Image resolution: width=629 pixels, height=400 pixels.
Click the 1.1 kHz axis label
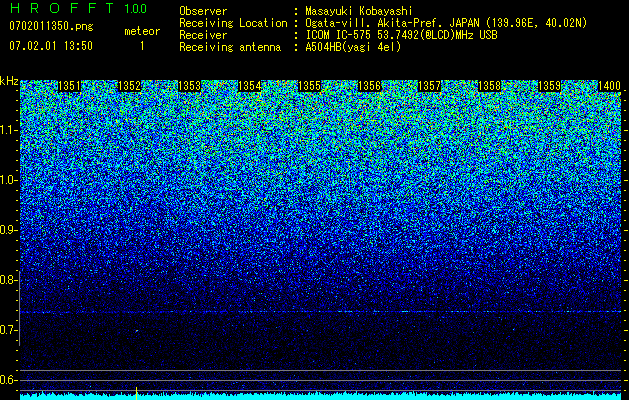pos(9,130)
